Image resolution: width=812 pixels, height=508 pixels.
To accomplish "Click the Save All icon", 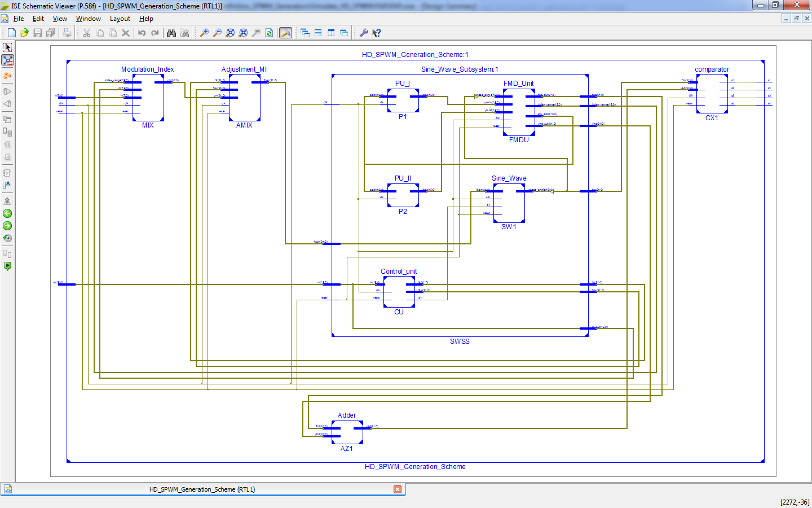I will (x=50, y=33).
